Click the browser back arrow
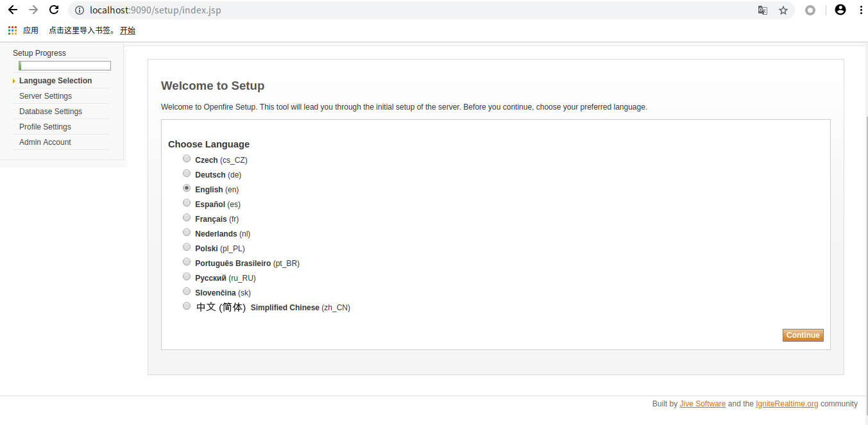868x425 pixels. point(13,10)
